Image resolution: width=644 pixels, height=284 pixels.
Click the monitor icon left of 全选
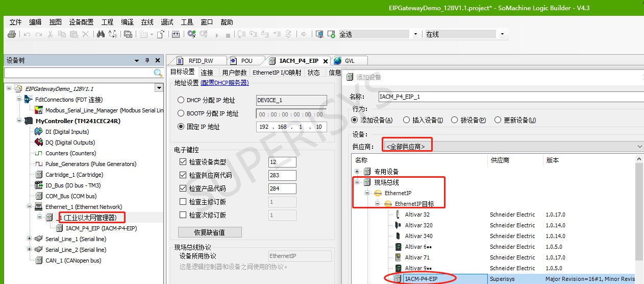pos(319,34)
